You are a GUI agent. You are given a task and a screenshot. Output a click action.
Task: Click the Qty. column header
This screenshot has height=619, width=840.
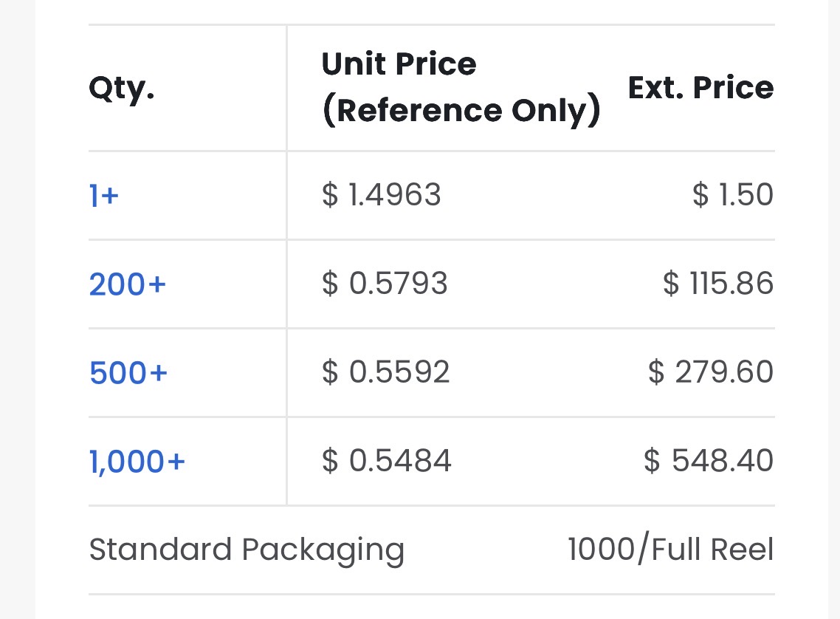[x=122, y=89]
